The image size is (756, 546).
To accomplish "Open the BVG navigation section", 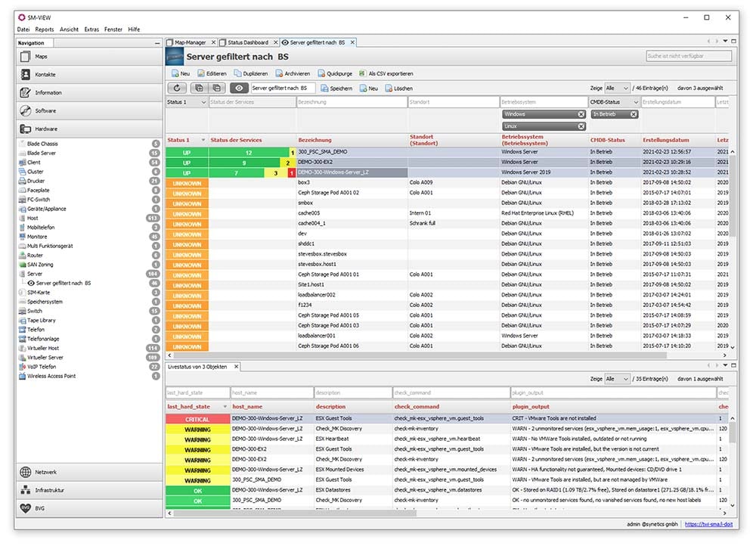I will [x=89, y=508].
